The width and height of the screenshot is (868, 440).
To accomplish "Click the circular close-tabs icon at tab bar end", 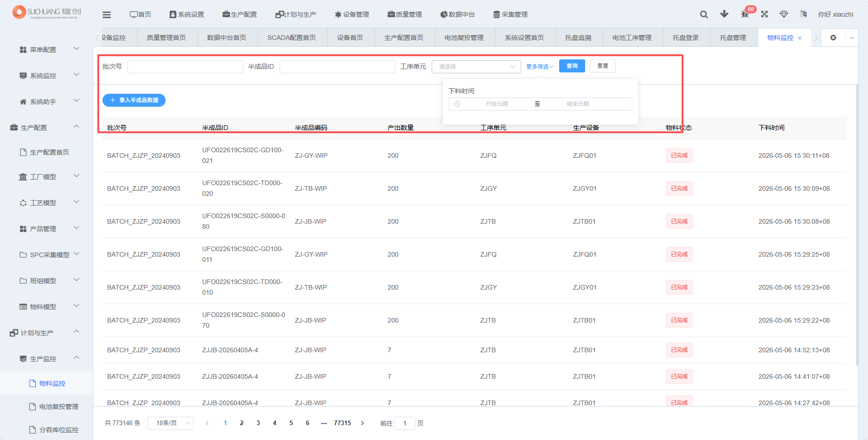I will 833,38.
